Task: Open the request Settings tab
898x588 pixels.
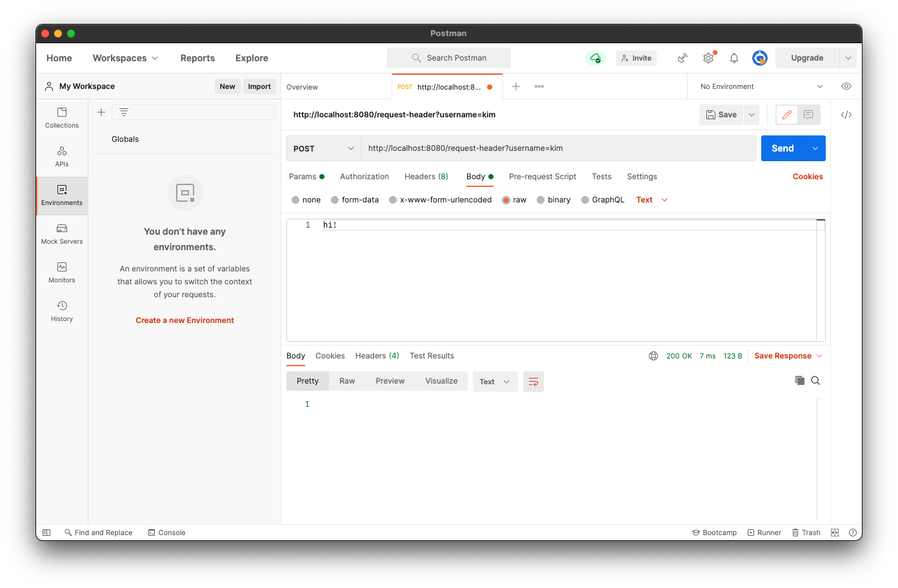Action: (642, 177)
